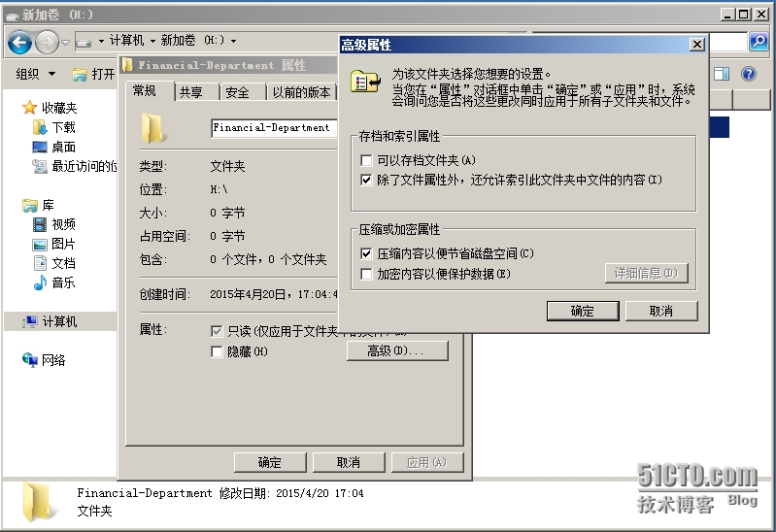Viewport: 776px width, 532px height.
Task: Toggle the index file contents checkbox (I)
Action: (366, 181)
